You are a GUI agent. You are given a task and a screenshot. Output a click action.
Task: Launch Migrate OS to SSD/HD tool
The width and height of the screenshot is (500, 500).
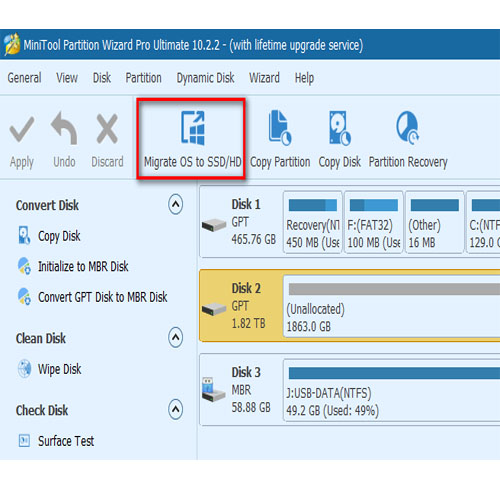[191, 139]
